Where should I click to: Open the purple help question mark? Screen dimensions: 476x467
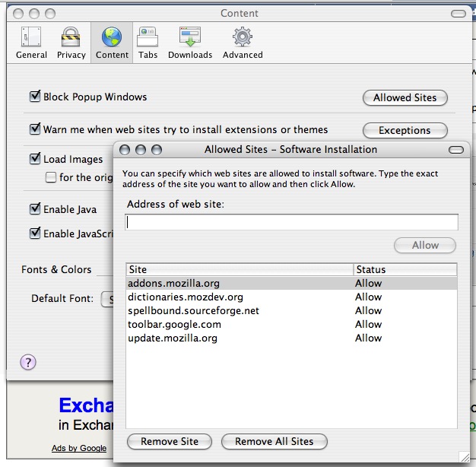pyautogui.click(x=28, y=362)
